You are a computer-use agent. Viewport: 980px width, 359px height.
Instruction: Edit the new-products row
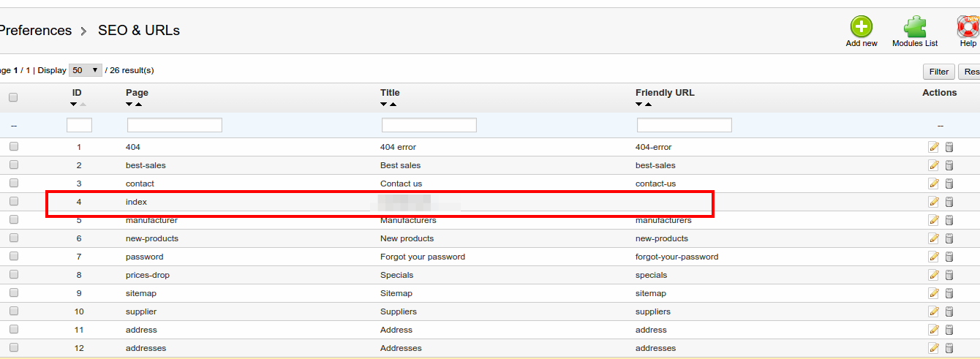(x=934, y=238)
